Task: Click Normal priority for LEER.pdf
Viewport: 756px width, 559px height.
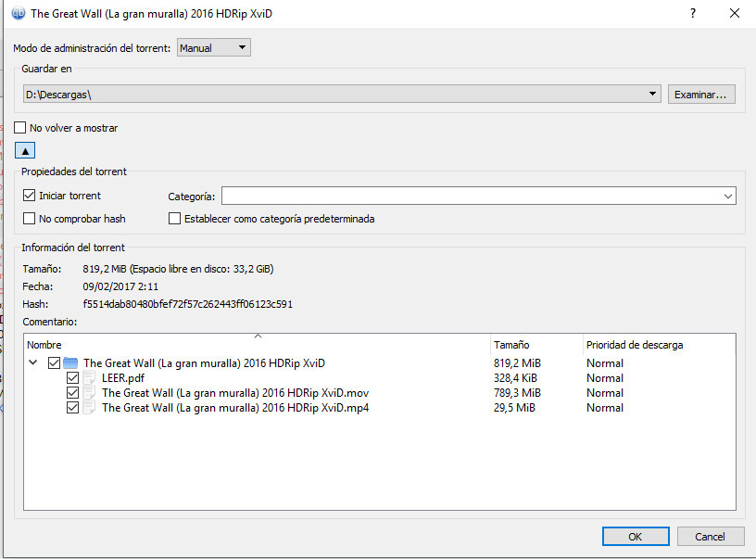Action: 605,378
